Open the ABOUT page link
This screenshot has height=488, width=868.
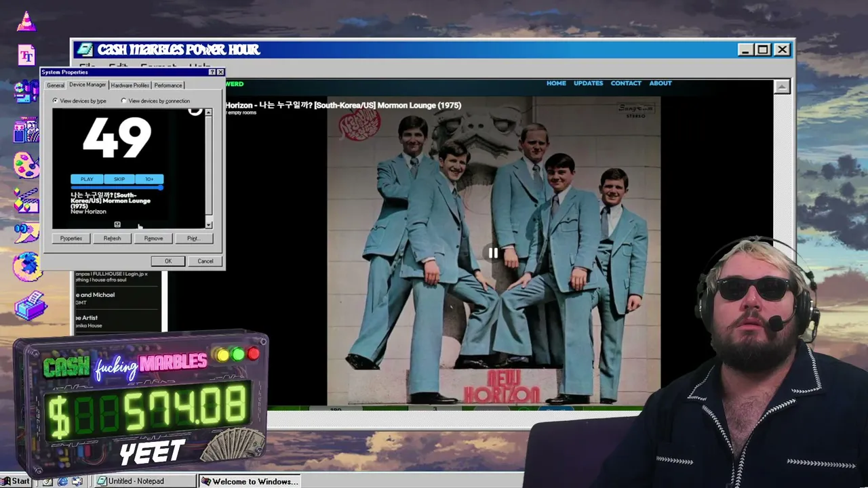[660, 83]
